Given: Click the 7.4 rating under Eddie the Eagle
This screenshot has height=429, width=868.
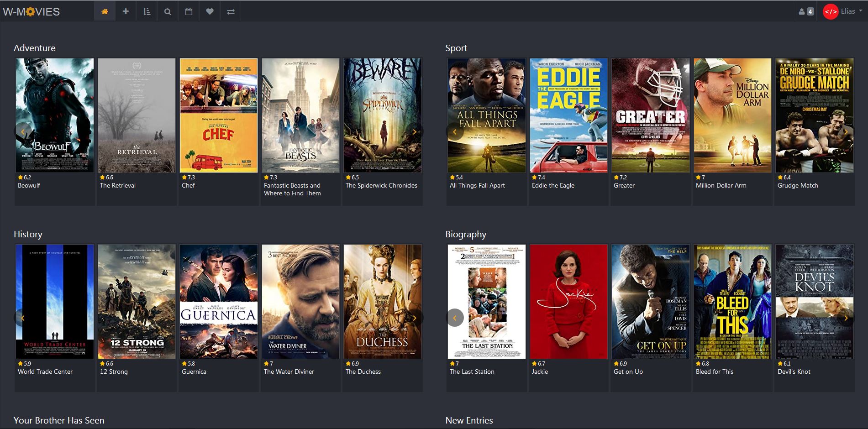Looking at the screenshot, I should pos(538,177).
